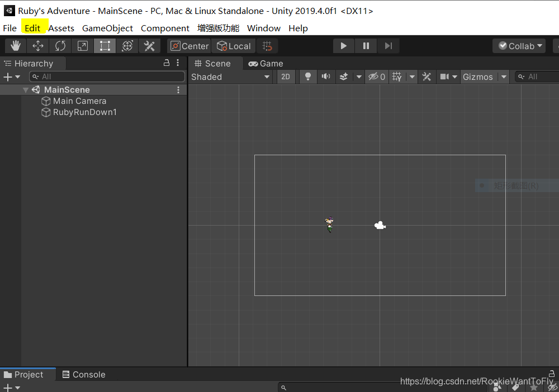Screen dimensions: 559x392
Task: Toggle the Hierarchy panel lock
Action: (167, 63)
